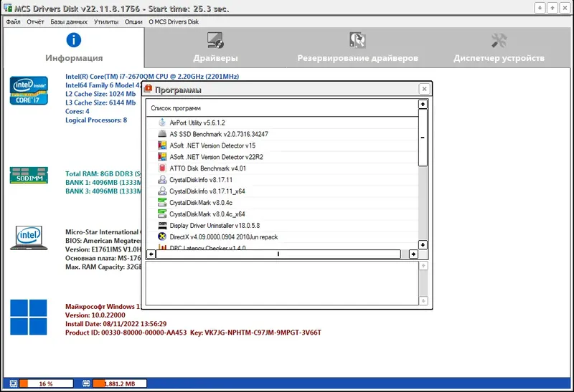
Task: Click the CrystalDiskMark v8.0.4c icon
Action: tap(162, 202)
